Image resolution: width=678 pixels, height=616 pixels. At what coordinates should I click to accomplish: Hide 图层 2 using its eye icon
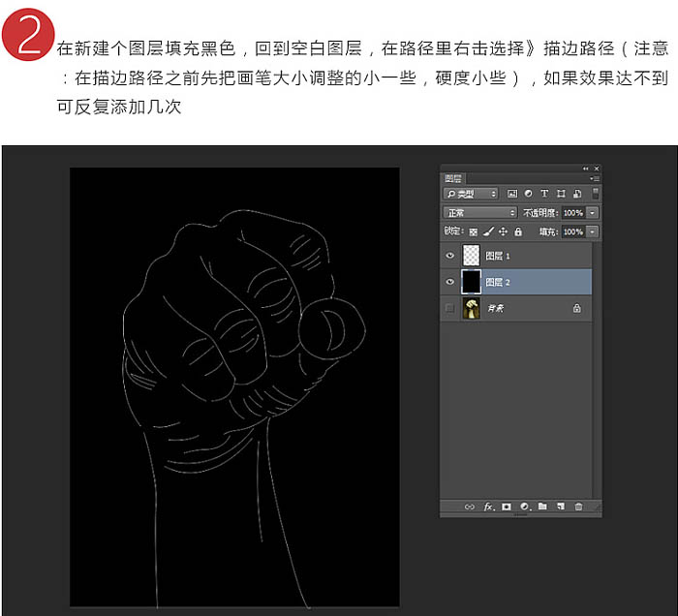pos(449,282)
